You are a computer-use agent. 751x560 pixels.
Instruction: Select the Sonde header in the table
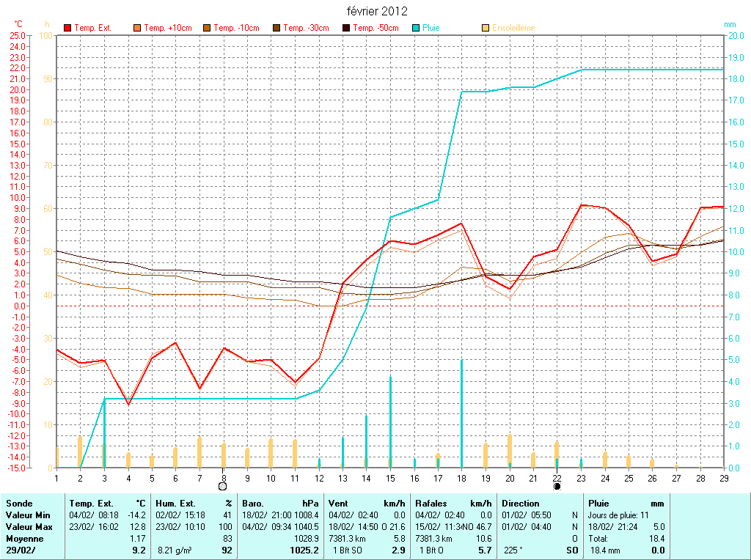[x=18, y=504]
